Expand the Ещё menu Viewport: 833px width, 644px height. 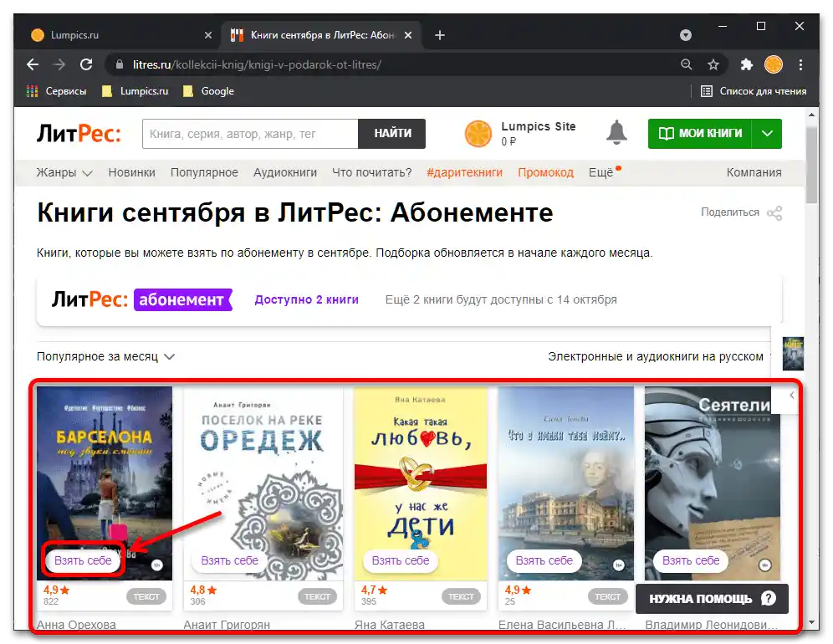pos(604,172)
